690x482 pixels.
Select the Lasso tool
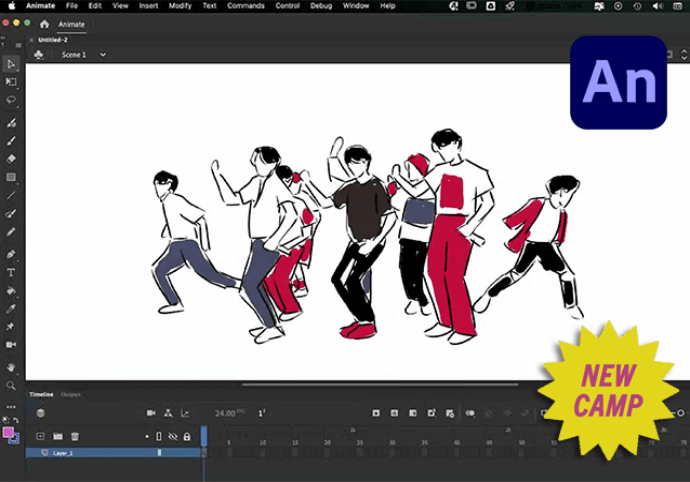[x=11, y=100]
